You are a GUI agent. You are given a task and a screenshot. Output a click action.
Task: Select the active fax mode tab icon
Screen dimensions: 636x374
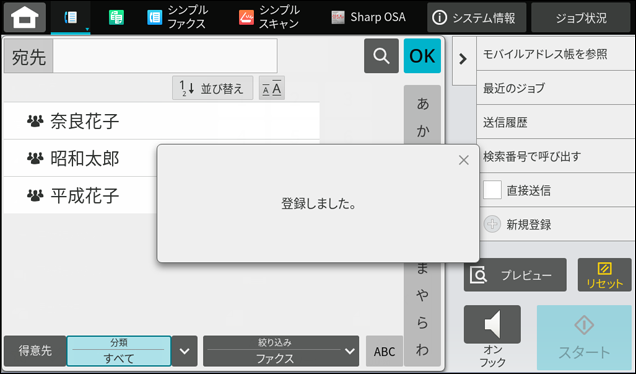pyautogui.click(x=71, y=17)
